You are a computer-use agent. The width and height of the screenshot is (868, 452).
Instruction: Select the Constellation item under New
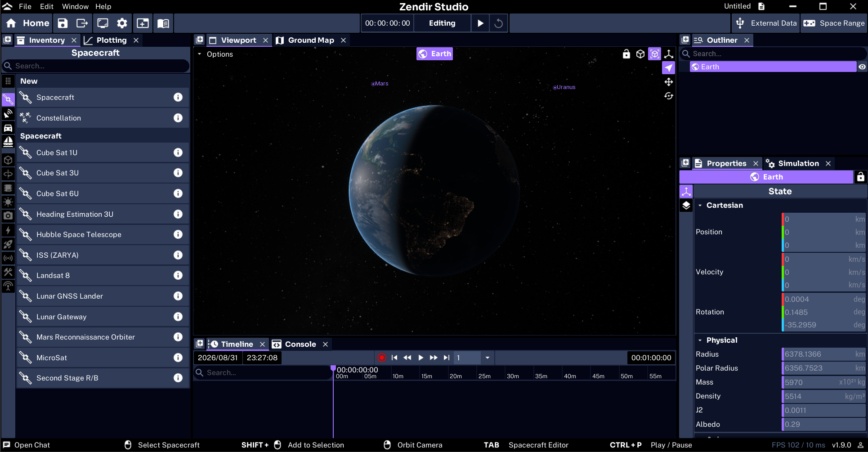(x=103, y=118)
